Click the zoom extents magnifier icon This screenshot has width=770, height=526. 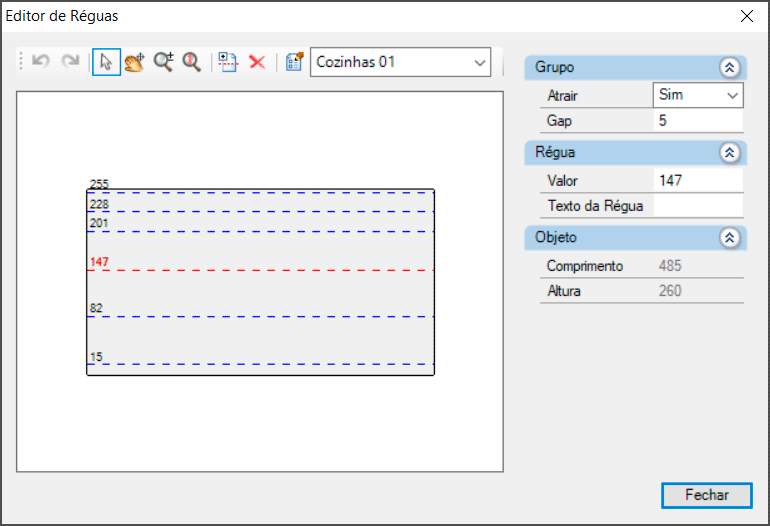click(191, 62)
